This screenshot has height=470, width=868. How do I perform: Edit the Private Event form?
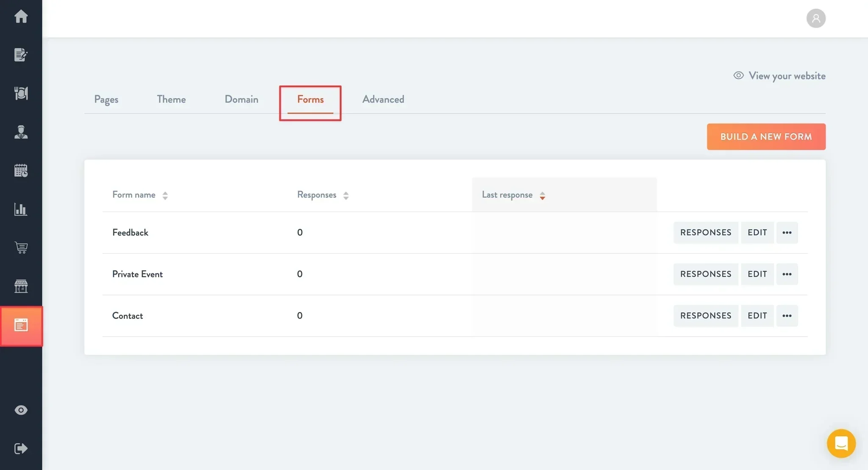(757, 274)
